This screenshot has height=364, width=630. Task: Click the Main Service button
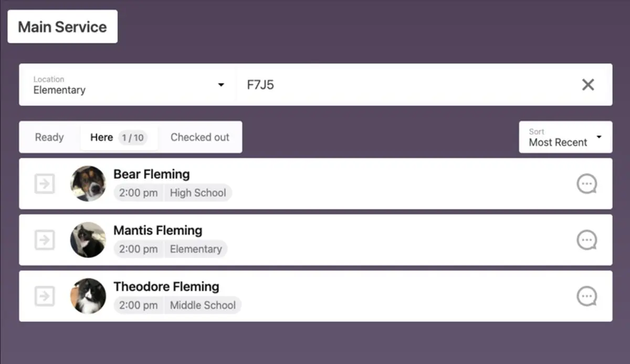[62, 27]
